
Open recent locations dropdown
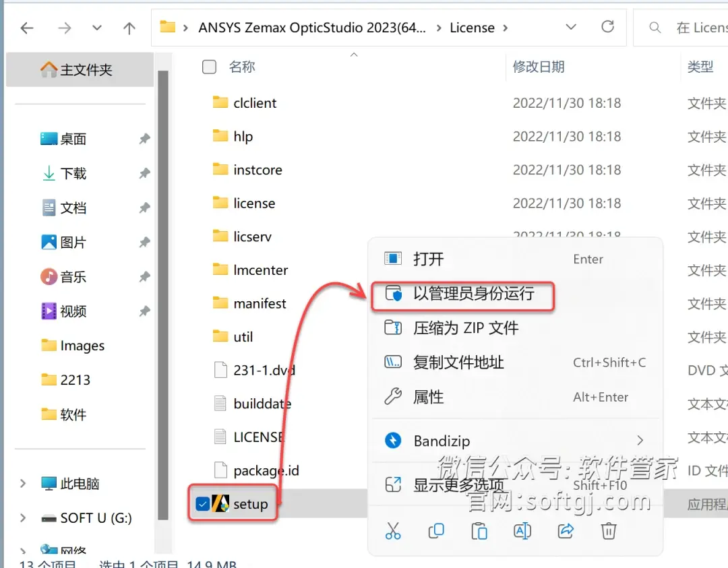(96, 28)
